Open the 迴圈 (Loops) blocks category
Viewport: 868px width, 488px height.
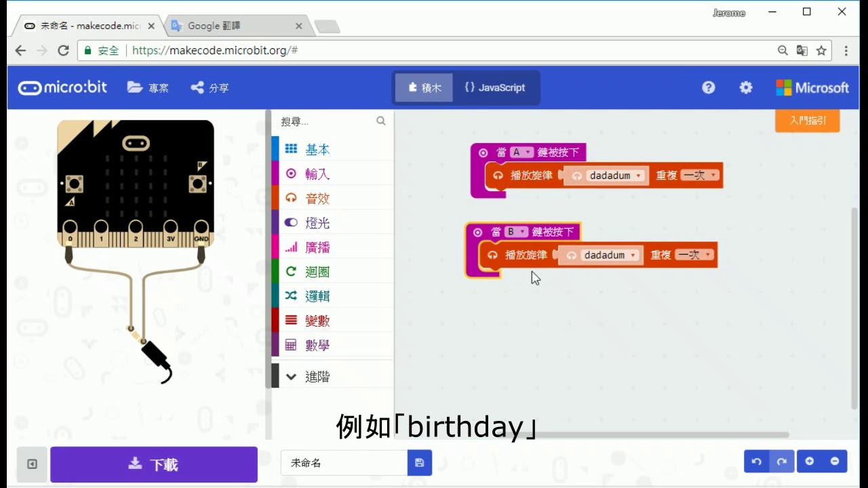click(332, 271)
